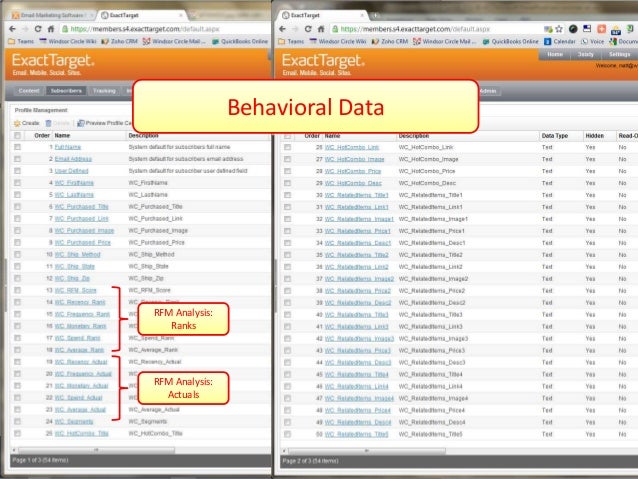Open the WC_RelatedItems_Price2 attribute link

click(x=358, y=291)
